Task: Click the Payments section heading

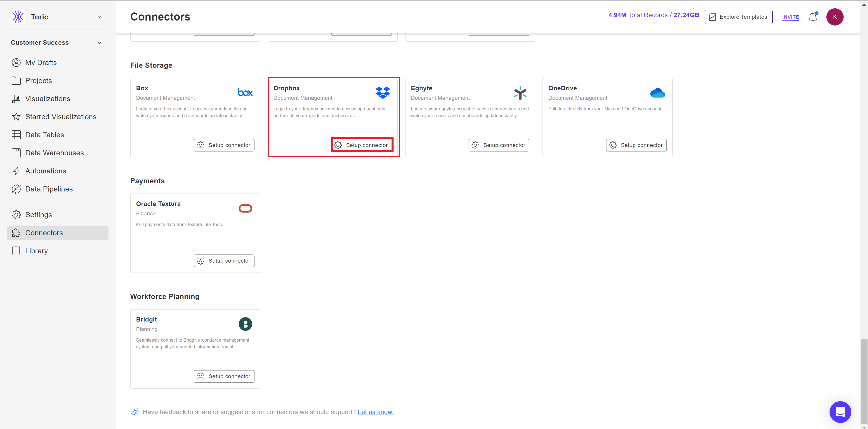Action: 147,181
